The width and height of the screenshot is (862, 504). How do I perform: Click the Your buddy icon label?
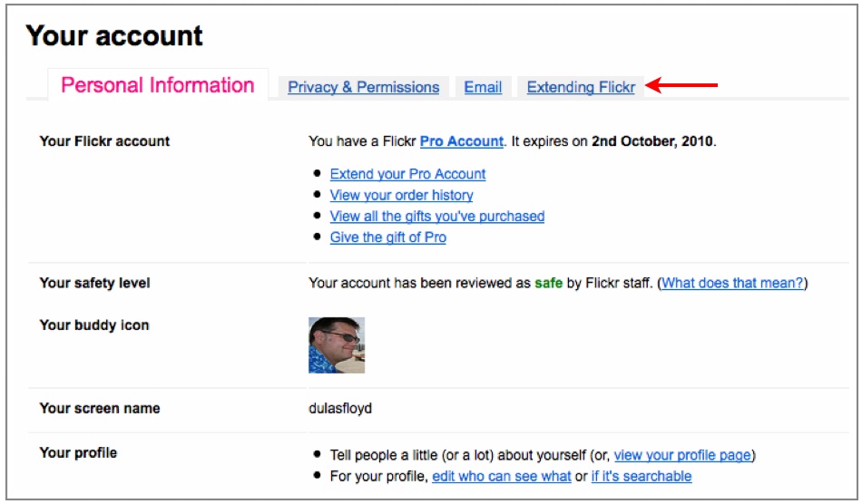pyautogui.click(x=94, y=325)
